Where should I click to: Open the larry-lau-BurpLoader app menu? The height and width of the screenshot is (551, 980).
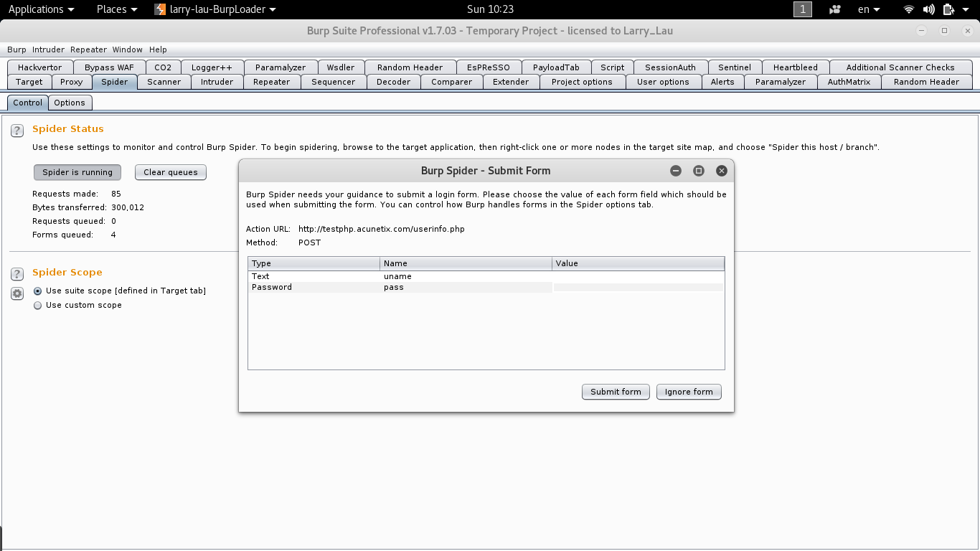pos(215,9)
